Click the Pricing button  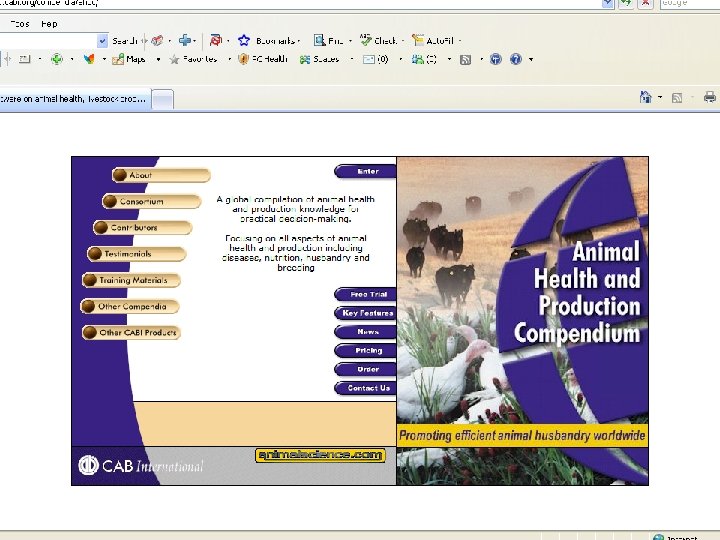tap(366, 350)
